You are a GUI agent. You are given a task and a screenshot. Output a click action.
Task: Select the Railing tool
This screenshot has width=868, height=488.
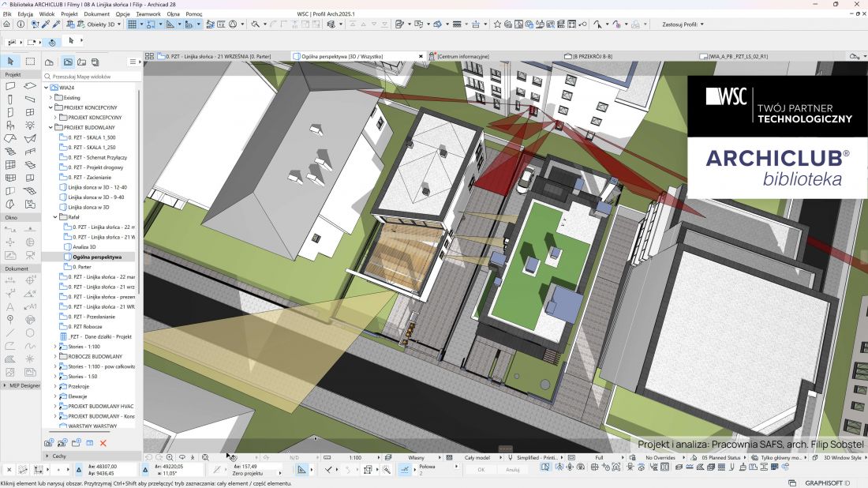30,152
